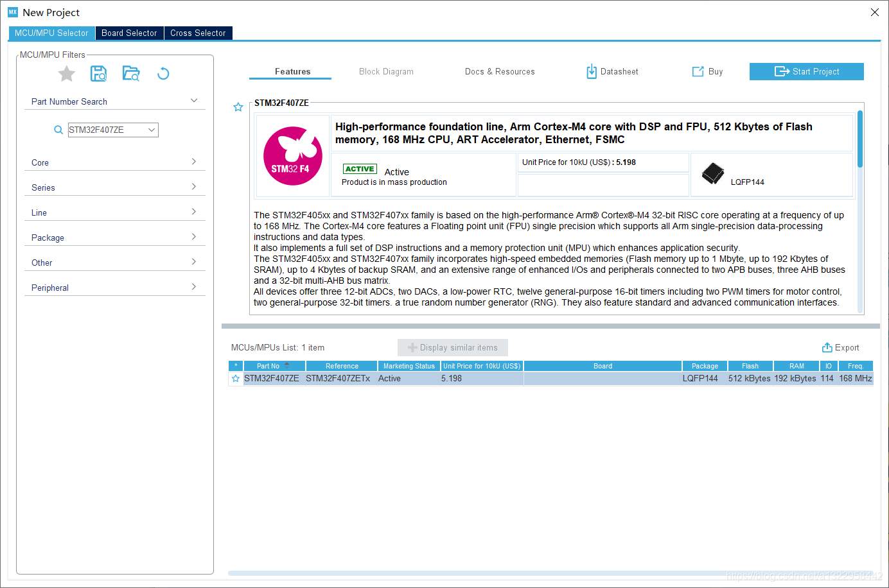Image resolution: width=889 pixels, height=588 pixels.
Task: Expand the Peripheral filter
Action: (115, 288)
